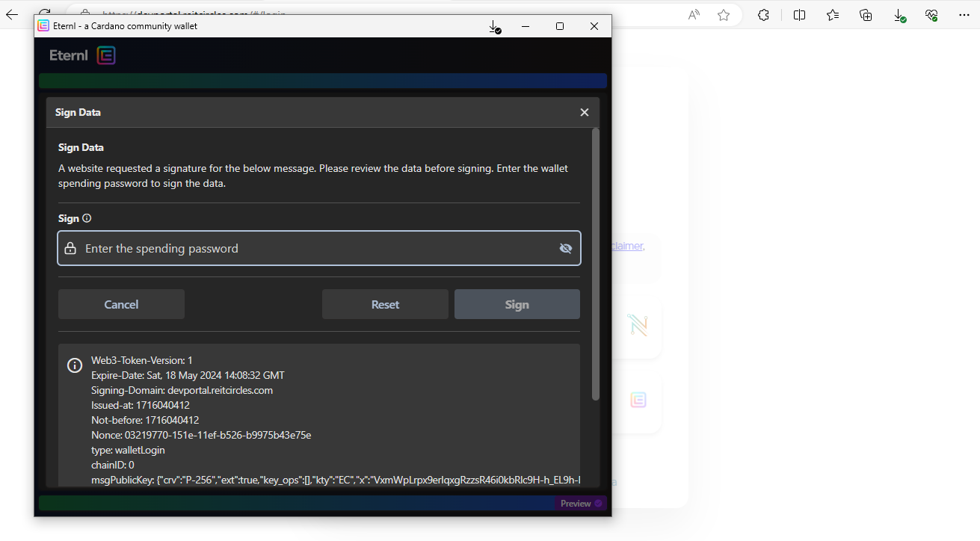
Task: Click the Cancel button
Action: tap(121, 304)
